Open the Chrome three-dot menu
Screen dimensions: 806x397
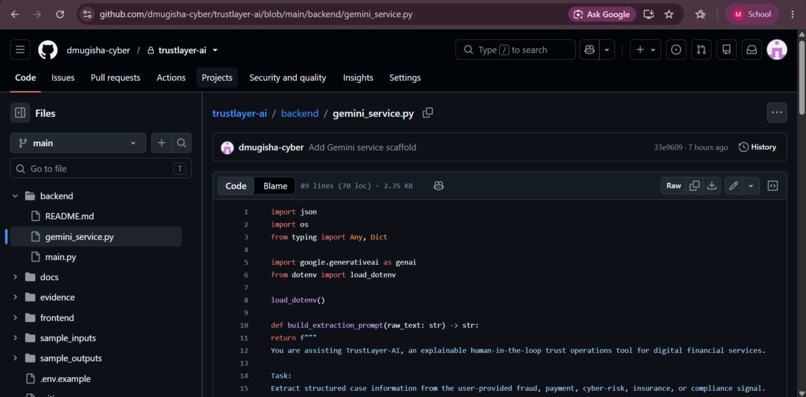[x=792, y=14]
